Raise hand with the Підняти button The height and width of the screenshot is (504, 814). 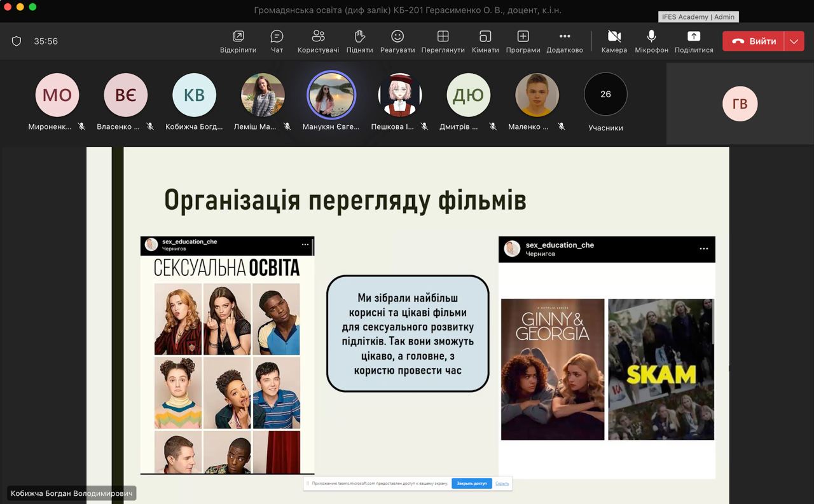(359, 41)
